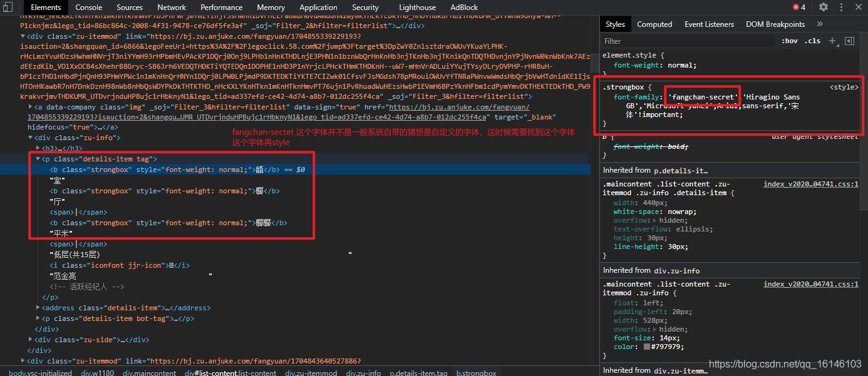The height and width of the screenshot is (376, 868).
Task: Select the highlighted b strongbox == $0 row
Action: click(295, 170)
